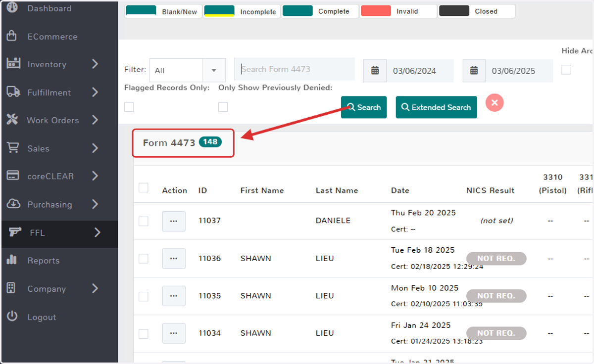Click the ID 11035 cell

[209, 296]
